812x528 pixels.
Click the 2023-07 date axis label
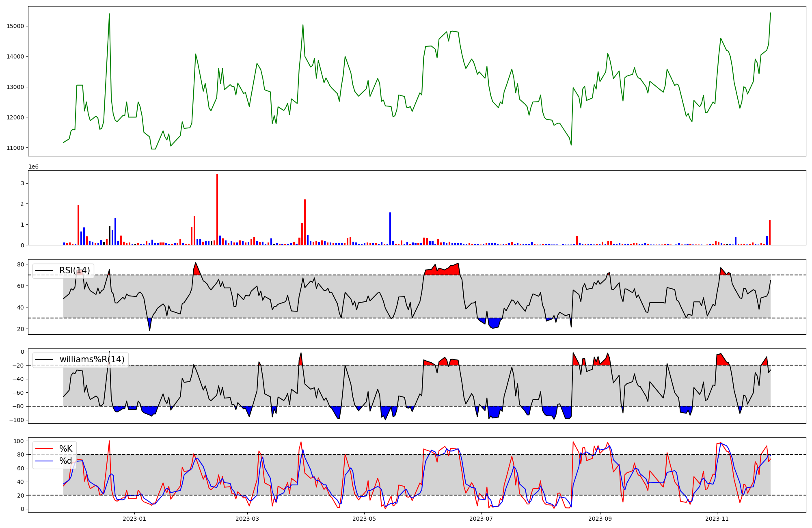(x=481, y=519)
